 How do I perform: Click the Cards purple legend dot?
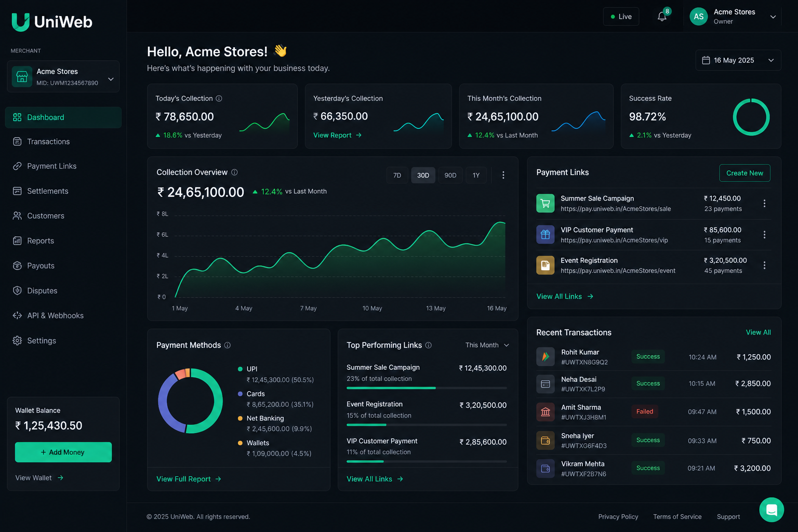[x=240, y=394]
